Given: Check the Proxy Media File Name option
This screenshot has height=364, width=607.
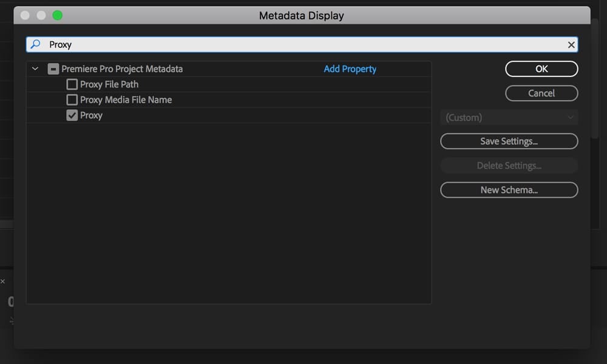Looking at the screenshot, I should pyautogui.click(x=72, y=99).
